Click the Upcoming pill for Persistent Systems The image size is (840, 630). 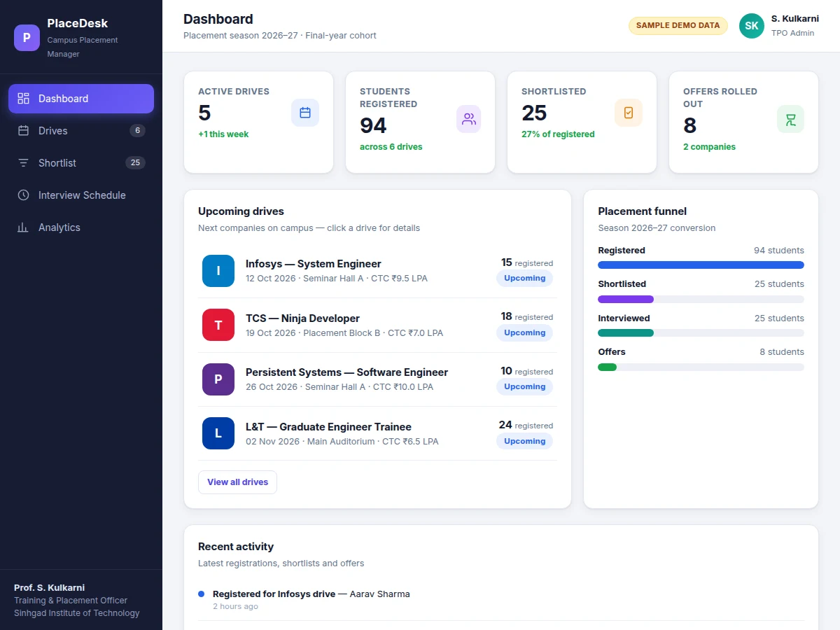click(x=524, y=387)
